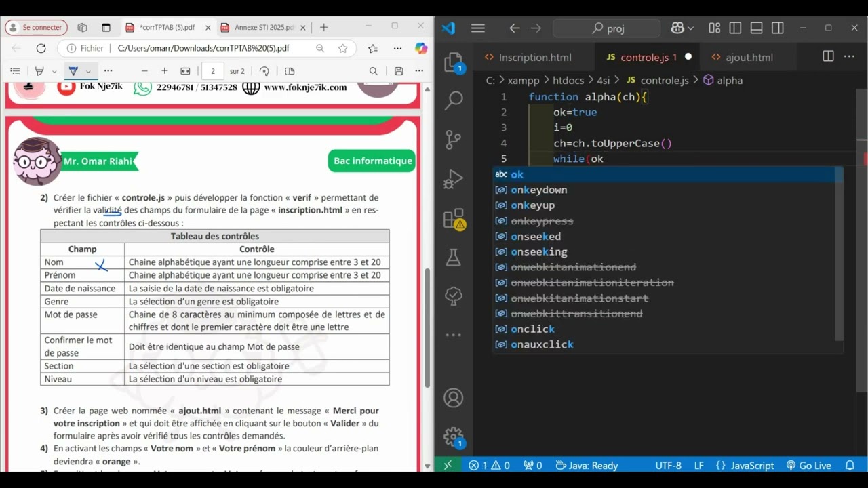868x488 pixels.
Task: Toggle the primary side bar
Action: point(736,28)
